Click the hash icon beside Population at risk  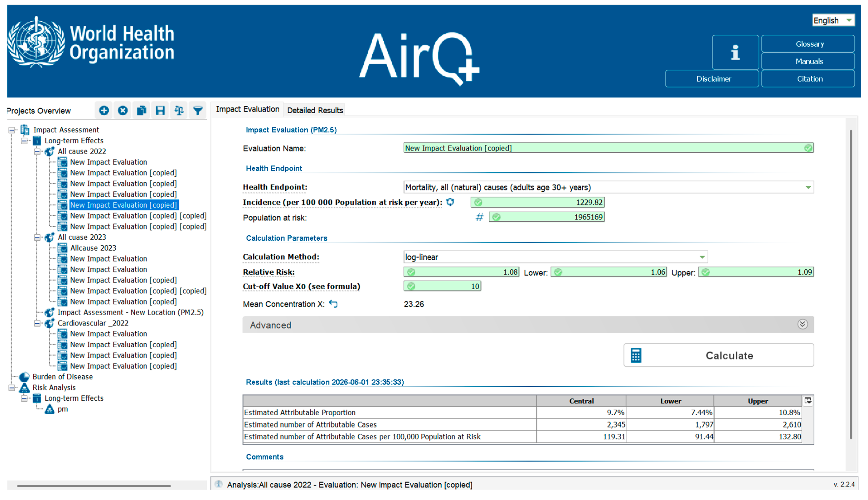pos(479,217)
